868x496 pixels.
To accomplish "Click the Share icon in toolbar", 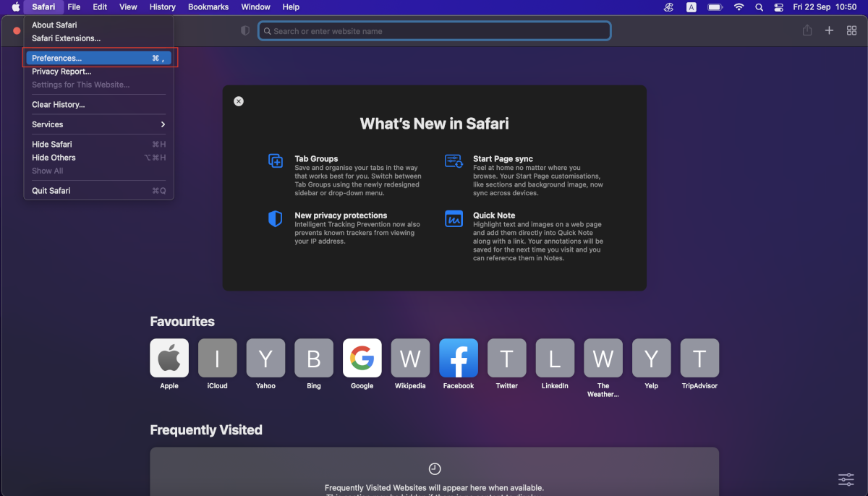I will click(807, 30).
